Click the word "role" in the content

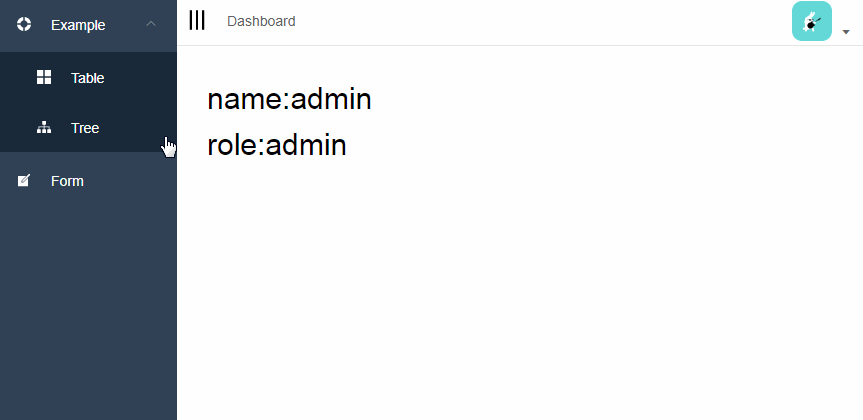(232, 146)
